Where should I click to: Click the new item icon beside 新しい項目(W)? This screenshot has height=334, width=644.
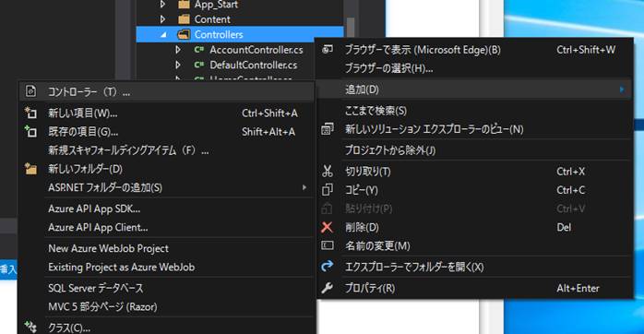click(x=30, y=113)
